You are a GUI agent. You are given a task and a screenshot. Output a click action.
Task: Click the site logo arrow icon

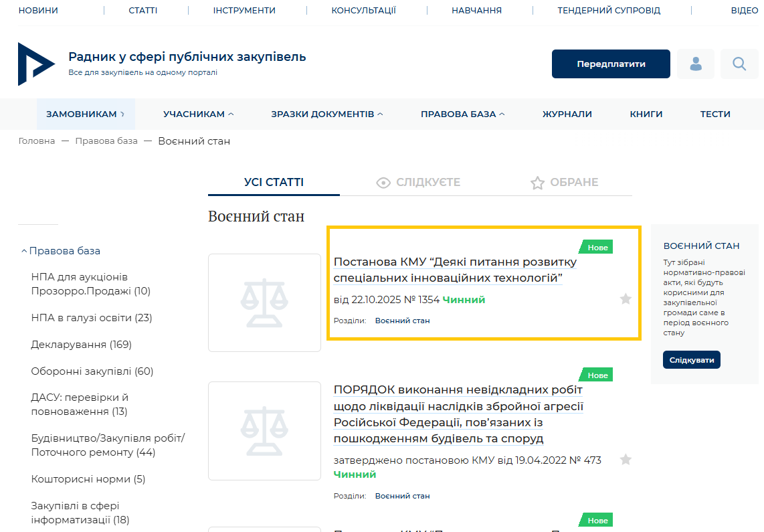tap(36, 64)
